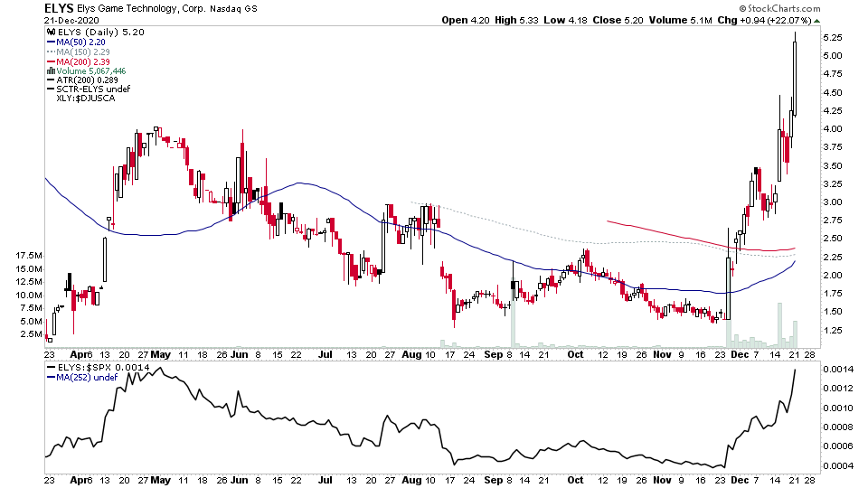Click the Nov label on lower date axis
Screen dimensions: 868x488
(662, 480)
